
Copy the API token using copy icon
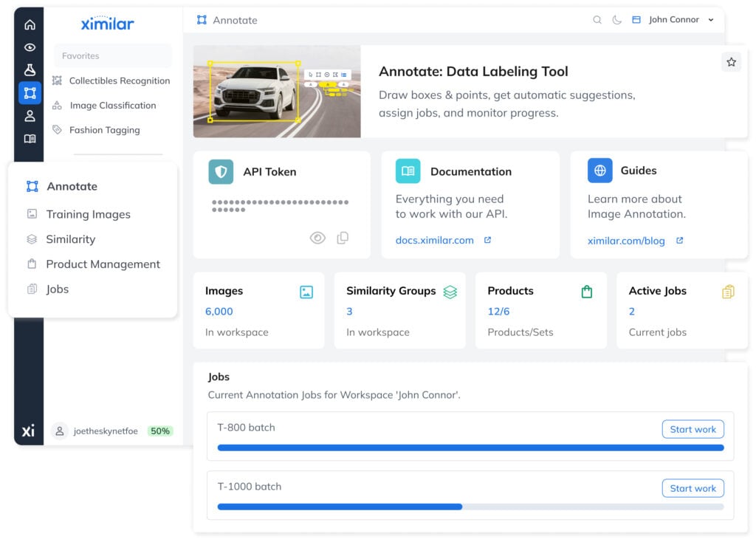(x=343, y=238)
